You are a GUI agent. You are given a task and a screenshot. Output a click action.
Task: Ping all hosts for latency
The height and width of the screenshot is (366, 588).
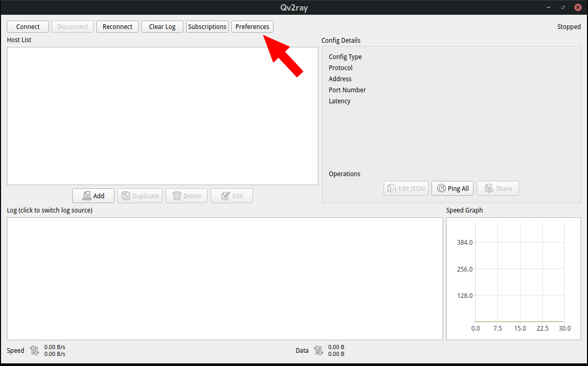453,188
